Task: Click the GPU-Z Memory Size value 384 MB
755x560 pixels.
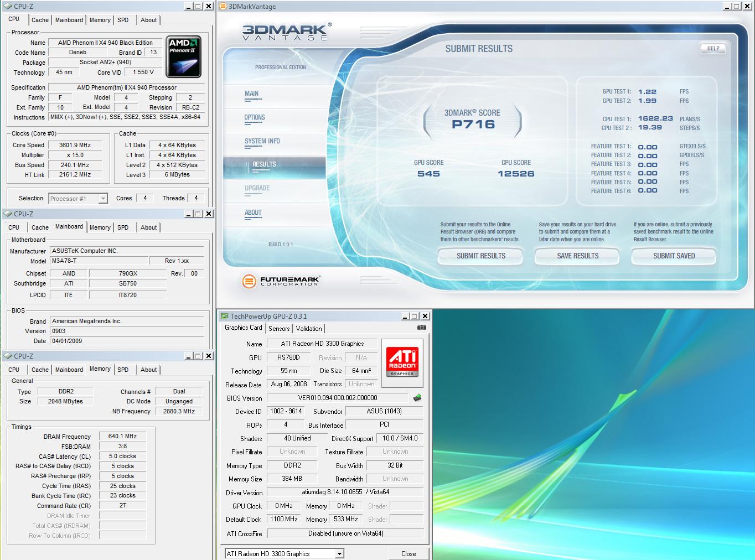Action: click(x=292, y=479)
